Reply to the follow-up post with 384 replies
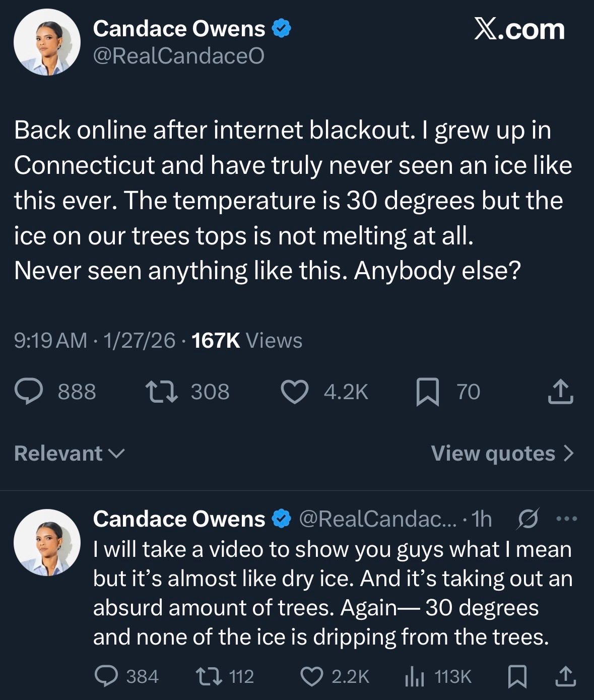The height and width of the screenshot is (700, 594). [107, 676]
